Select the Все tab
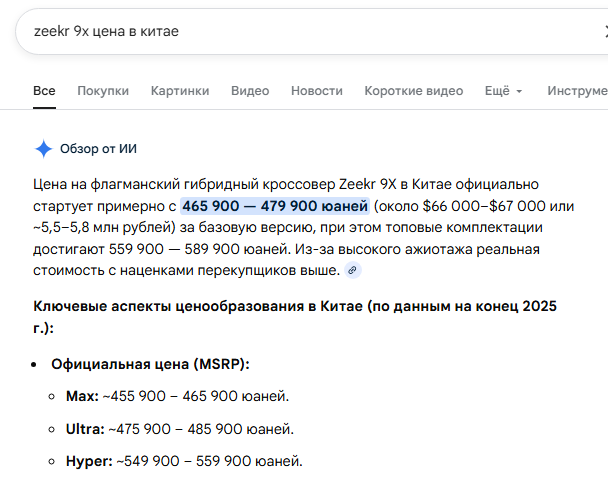608x482 pixels. (44, 91)
